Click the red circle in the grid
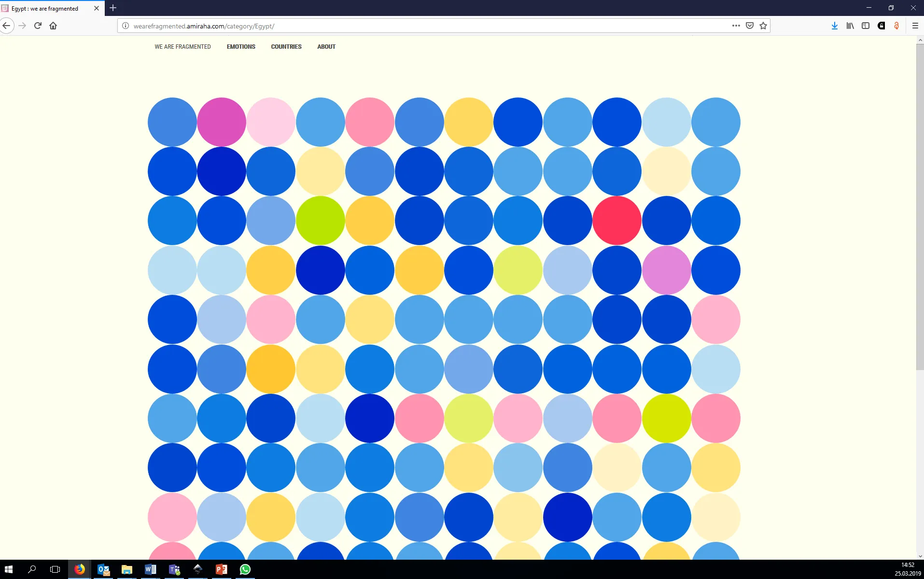This screenshot has height=579, width=924. click(x=616, y=221)
